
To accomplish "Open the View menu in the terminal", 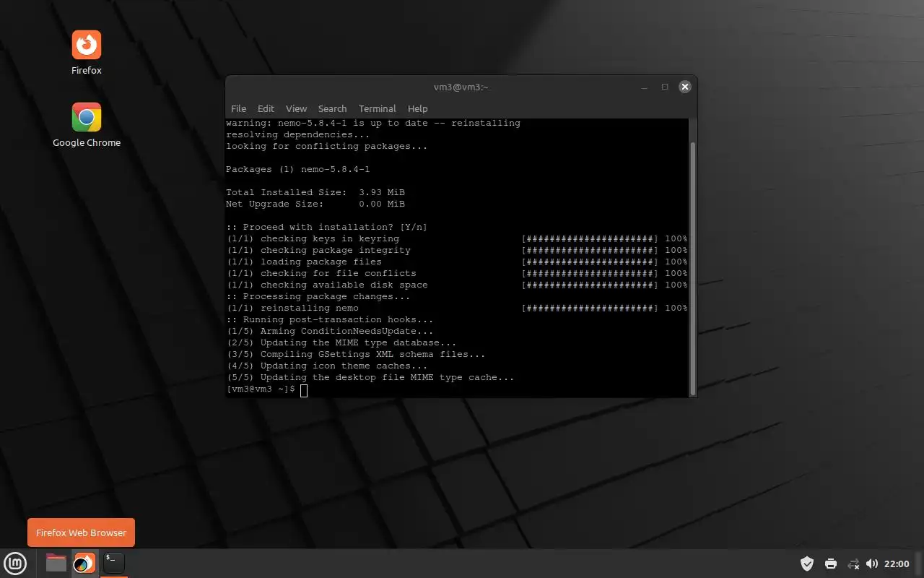I will tap(296, 108).
